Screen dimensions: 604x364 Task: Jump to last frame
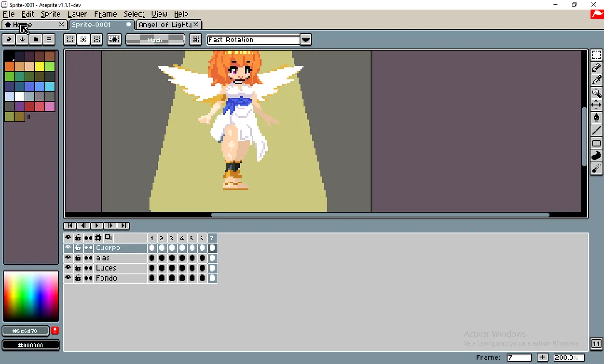click(x=123, y=226)
